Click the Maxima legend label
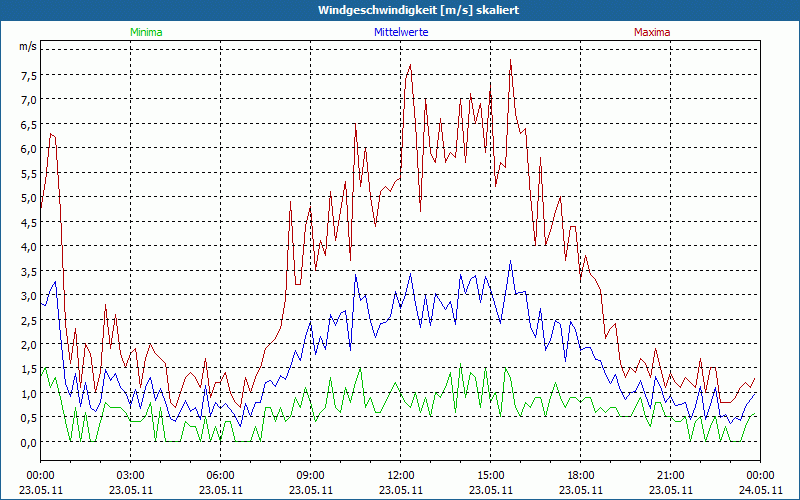Image resolution: width=800 pixels, height=500 pixels. (652, 32)
